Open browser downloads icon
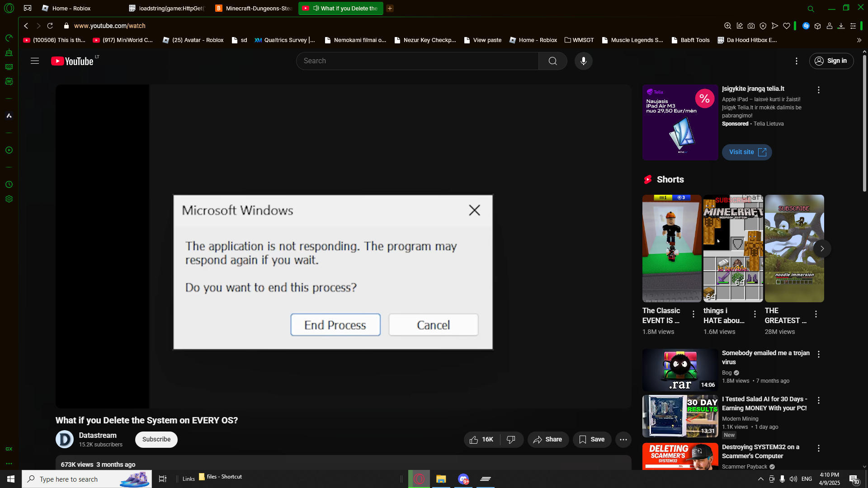868x488 pixels. (x=841, y=26)
